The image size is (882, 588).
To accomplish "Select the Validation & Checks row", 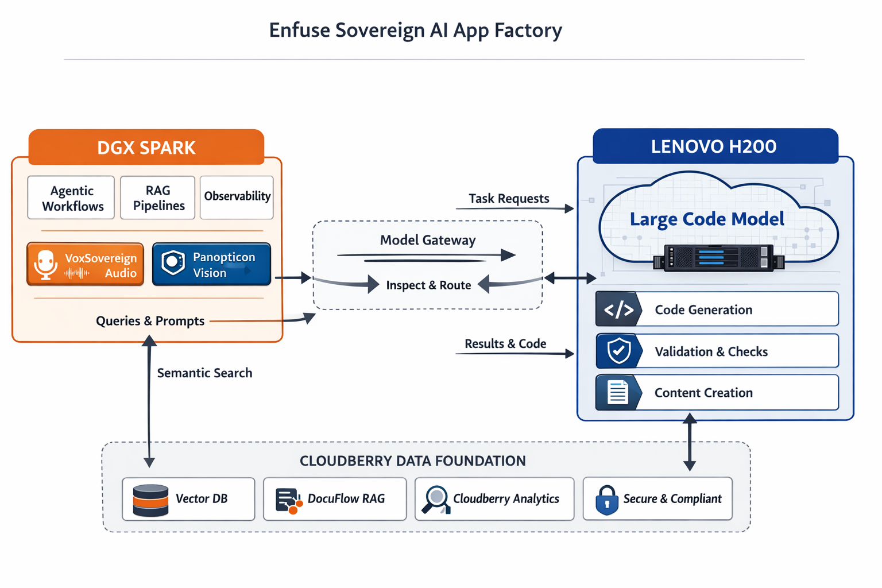I will point(717,351).
